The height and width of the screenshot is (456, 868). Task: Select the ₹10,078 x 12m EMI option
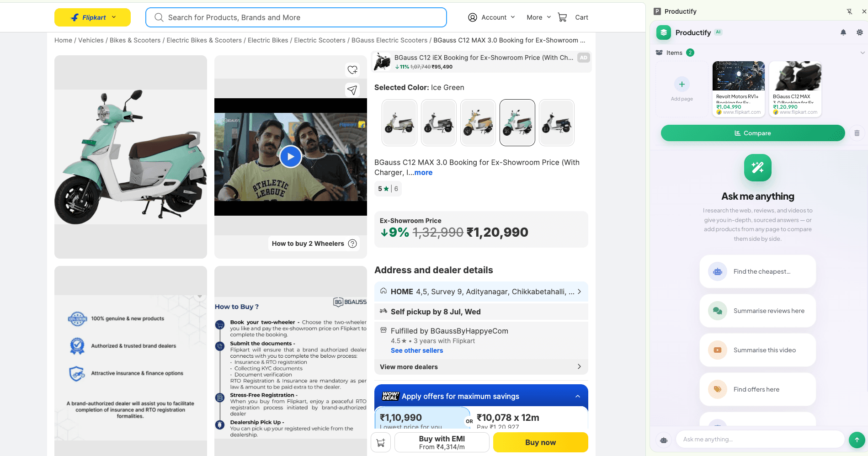coord(529,419)
